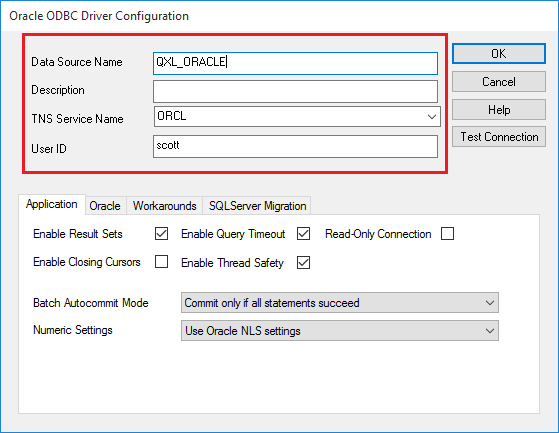Select the SQLServer Migration tab
The height and width of the screenshot is (433, 559).
pos(257,206)
